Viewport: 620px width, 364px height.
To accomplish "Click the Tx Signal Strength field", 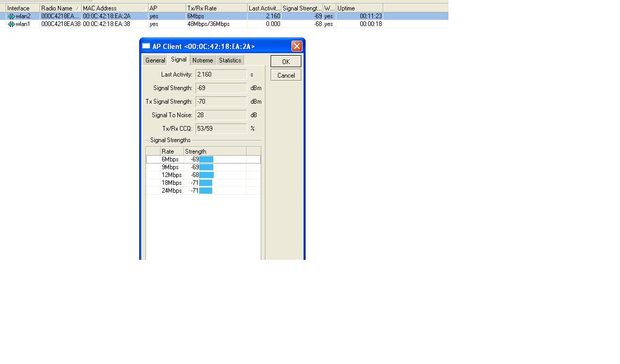I will pos(221,102).
